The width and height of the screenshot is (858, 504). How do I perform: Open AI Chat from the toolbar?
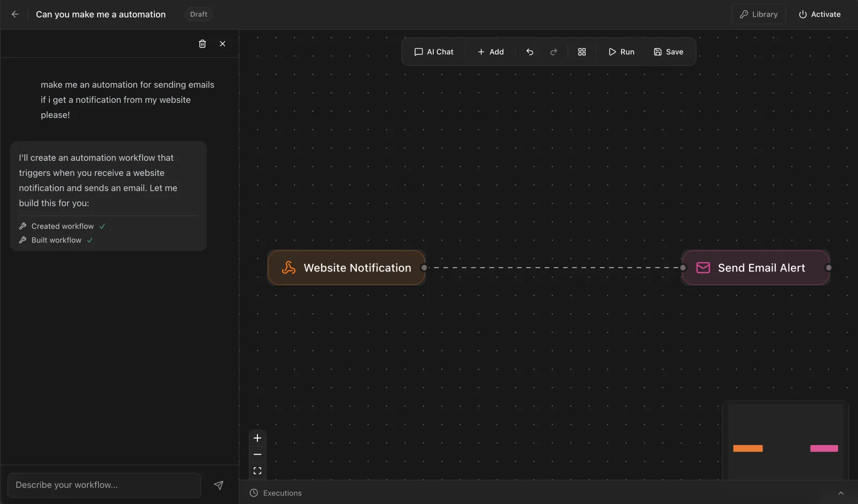tap(434, 52)
